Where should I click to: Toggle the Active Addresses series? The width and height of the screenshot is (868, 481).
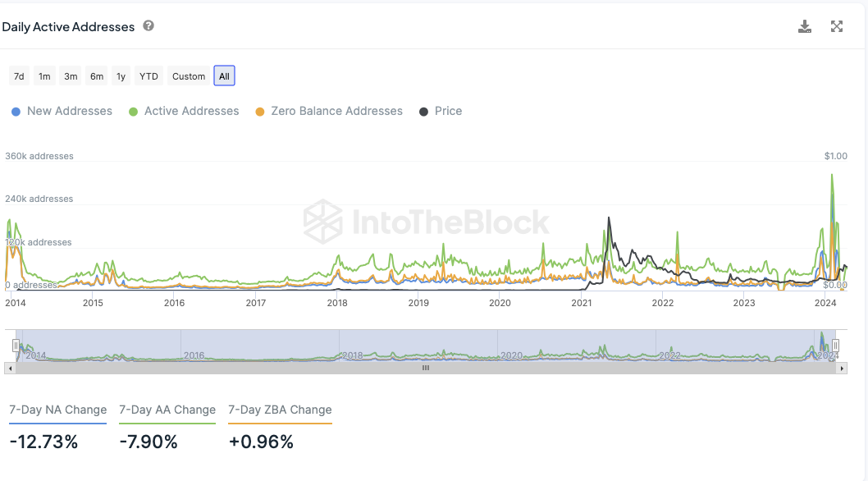(184, 112)
